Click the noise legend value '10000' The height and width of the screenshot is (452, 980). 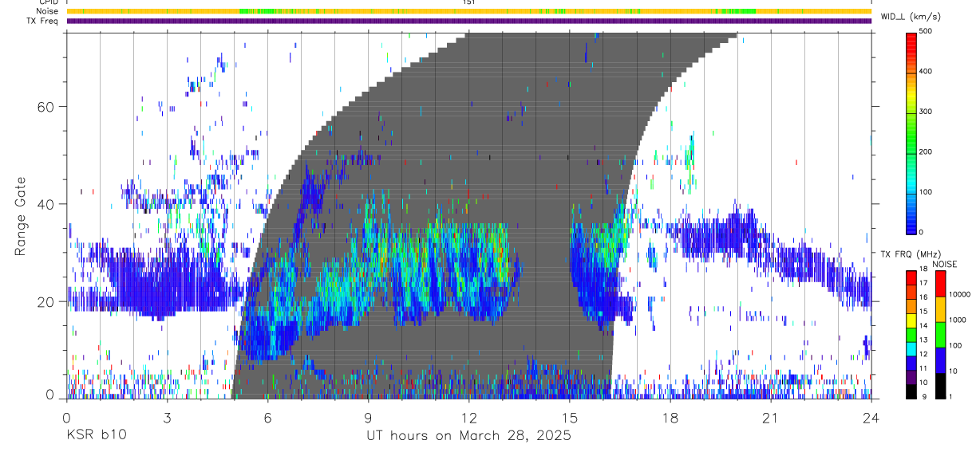(x=958, y=294)
